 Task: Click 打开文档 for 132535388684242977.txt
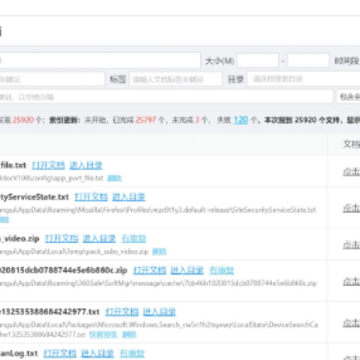point(122,312)
